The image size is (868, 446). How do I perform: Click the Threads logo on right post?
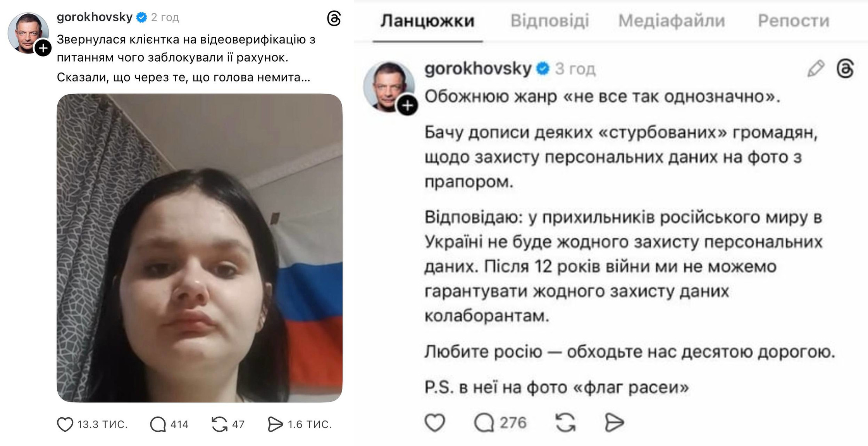(x=845, y=69)
